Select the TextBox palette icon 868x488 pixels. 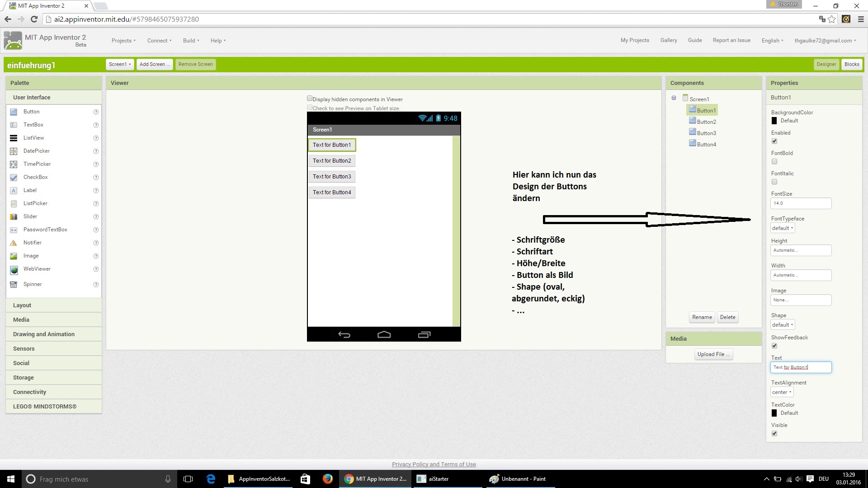(x=14, y=125)
